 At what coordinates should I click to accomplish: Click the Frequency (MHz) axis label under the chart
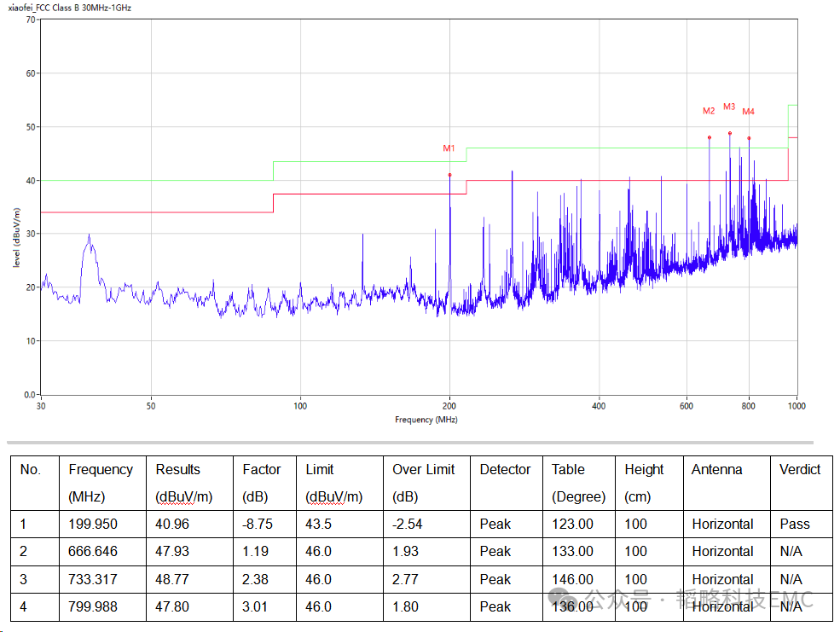[x=426, y=420]
